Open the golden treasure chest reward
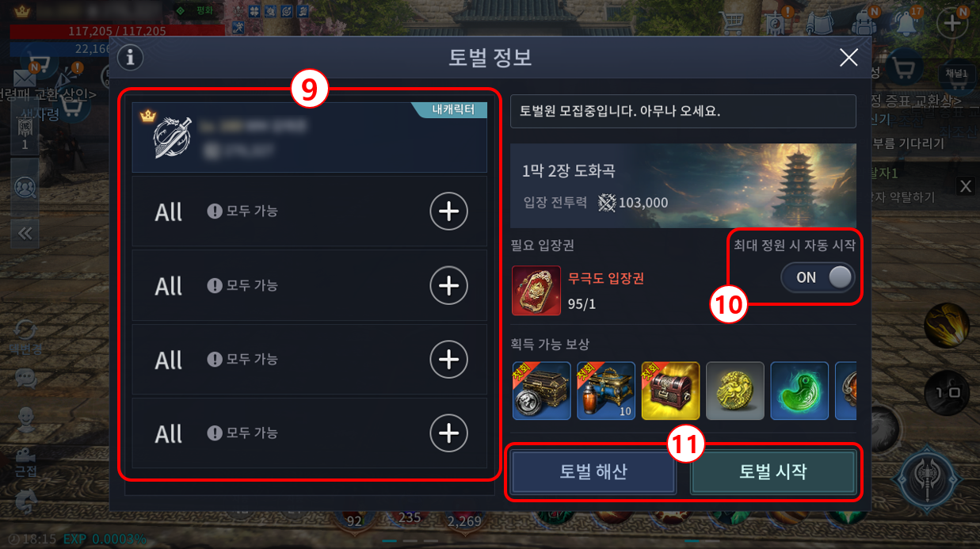980x549 pixels. [671, 391]
